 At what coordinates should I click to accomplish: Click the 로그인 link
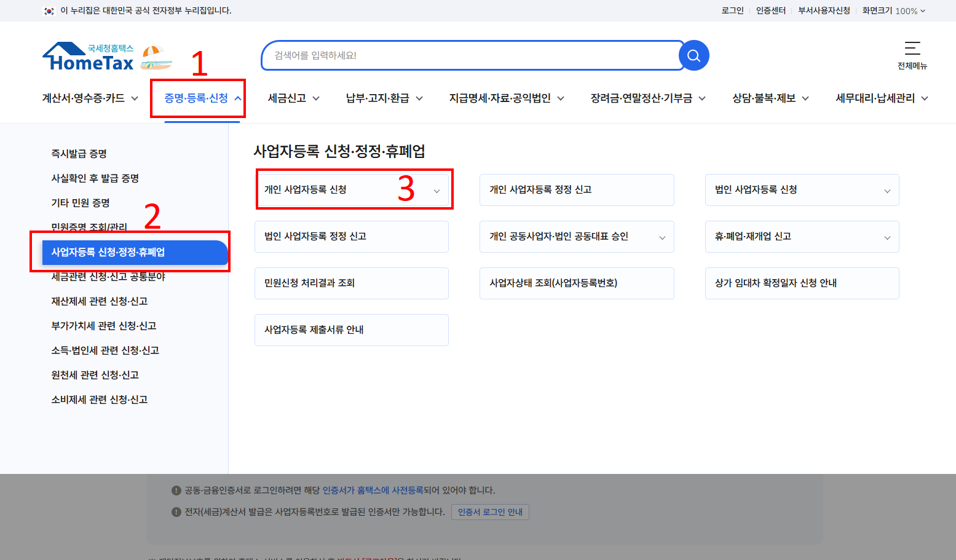pyautogui.click(x=732, y=10)
